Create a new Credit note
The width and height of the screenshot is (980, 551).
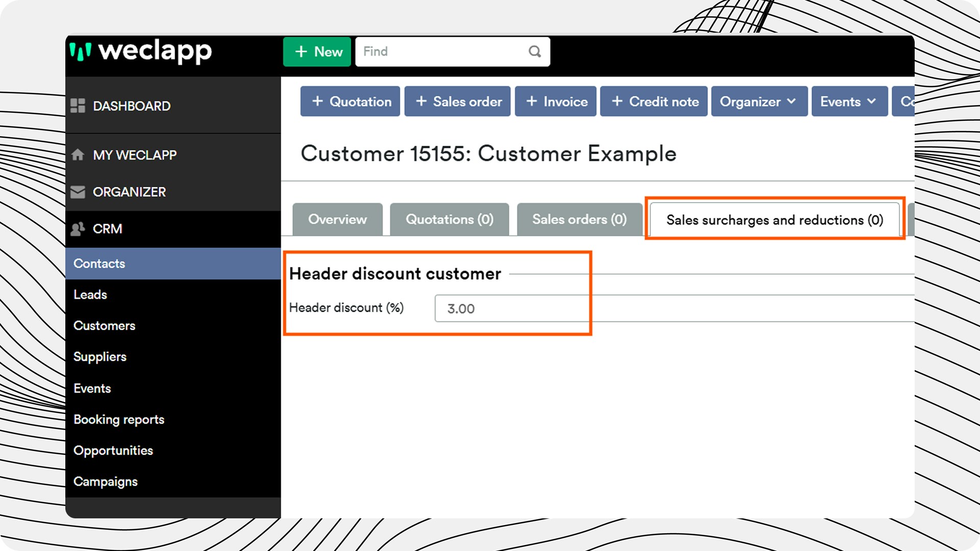654,102
